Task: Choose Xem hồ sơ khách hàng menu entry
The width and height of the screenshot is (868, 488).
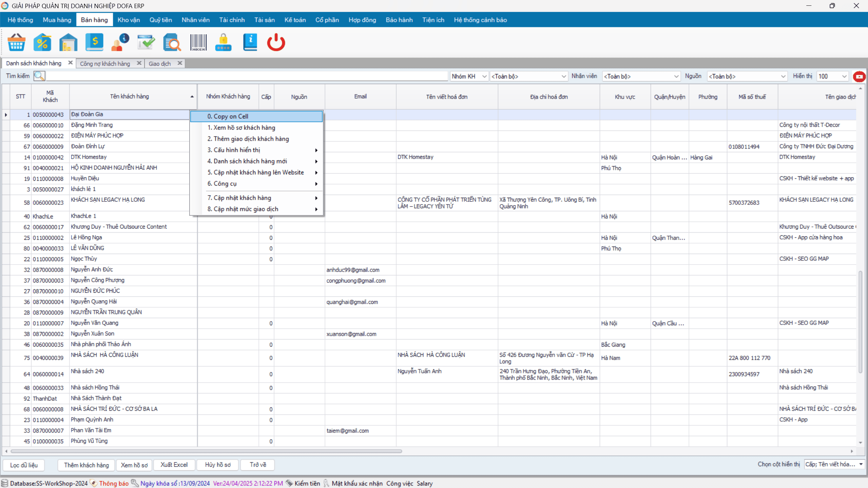Action: (256, 128)
